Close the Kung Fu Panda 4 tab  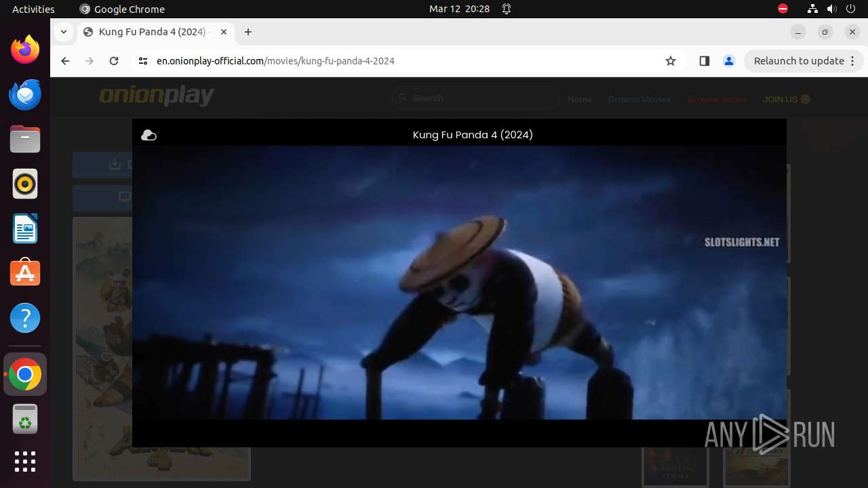224,32
